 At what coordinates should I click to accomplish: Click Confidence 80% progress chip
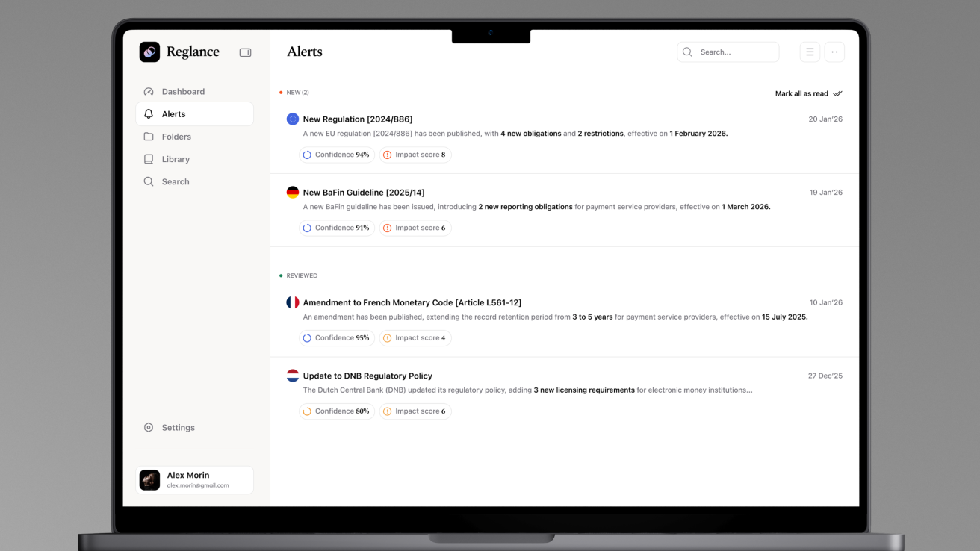click(x=337, y=411)
